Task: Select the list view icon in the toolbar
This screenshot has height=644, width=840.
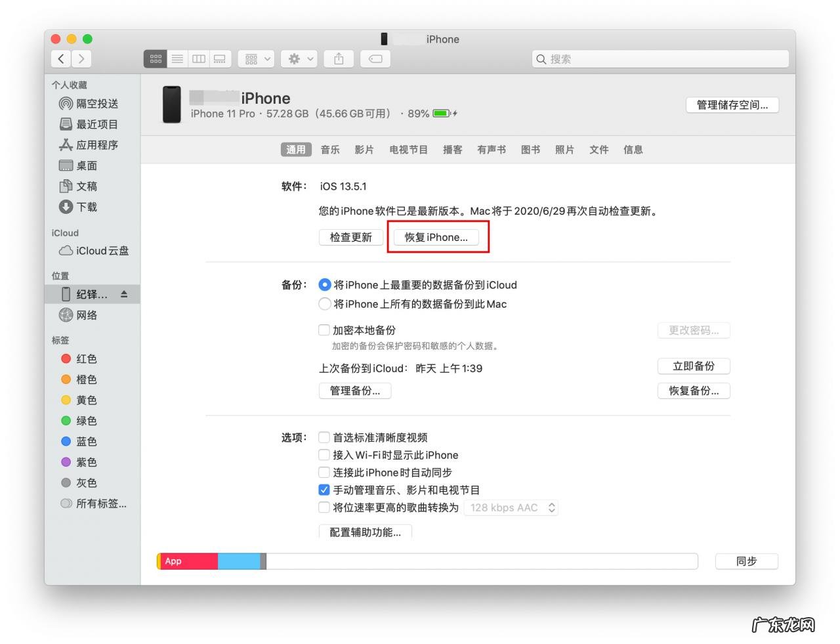Action: coord(177,58)
